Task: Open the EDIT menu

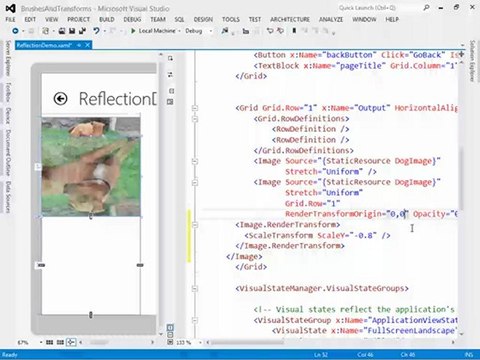Action: 30,19
